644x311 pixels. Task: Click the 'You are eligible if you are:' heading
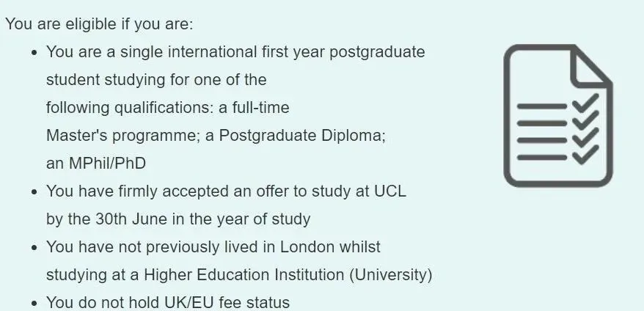click(99, 23)
